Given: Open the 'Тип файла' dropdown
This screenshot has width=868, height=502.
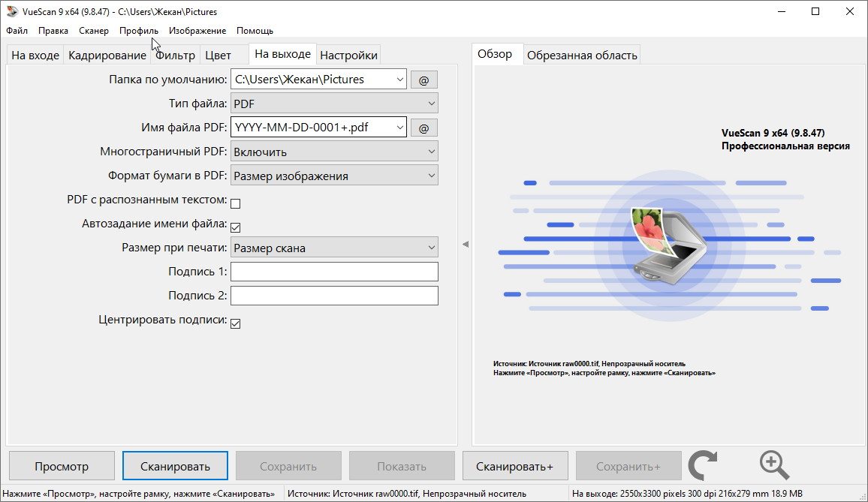Looking at the screenshot, I should pyautogui.click(x=334, y=104).
